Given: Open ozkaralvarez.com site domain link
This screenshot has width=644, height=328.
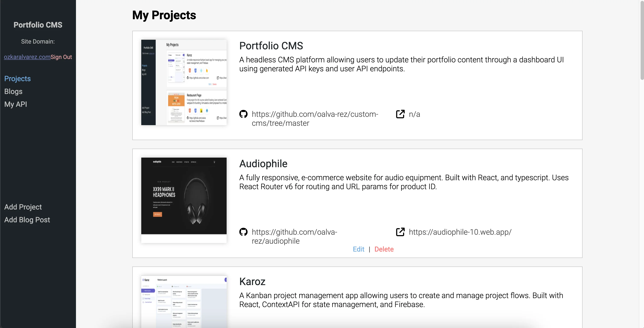Looking at the screenshot, I should tap(27, 57).
